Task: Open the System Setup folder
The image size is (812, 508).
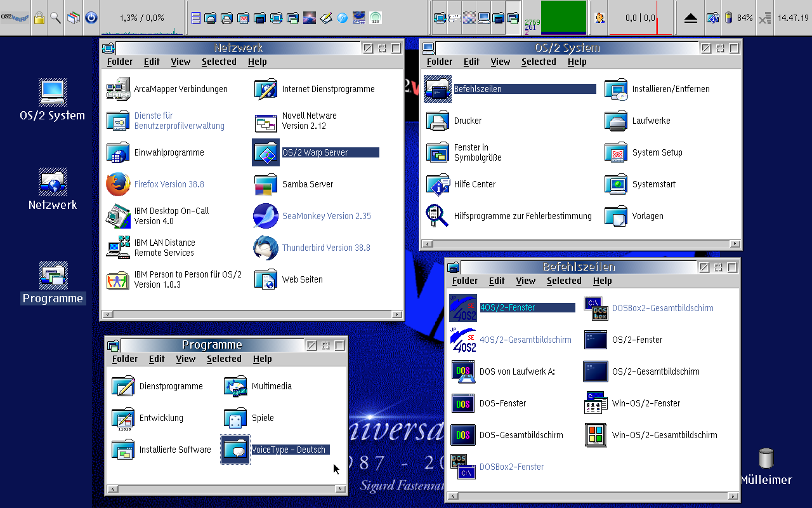Action: tap(616, 152)
